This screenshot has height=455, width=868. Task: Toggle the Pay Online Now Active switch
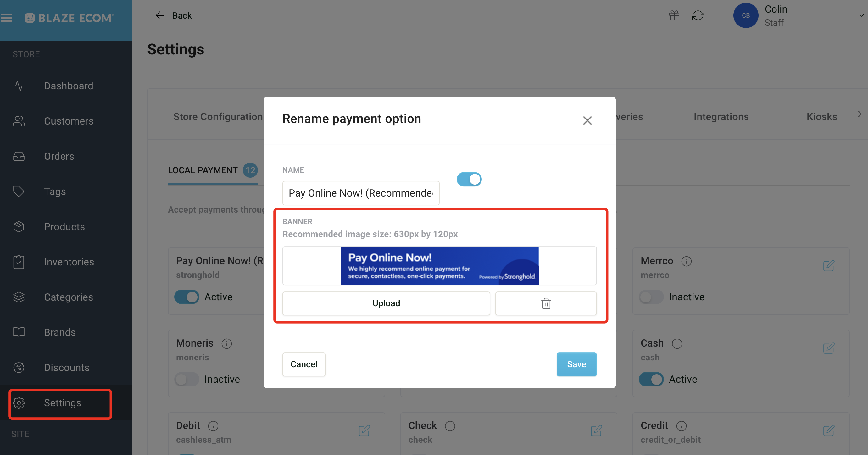click(187, 297)
